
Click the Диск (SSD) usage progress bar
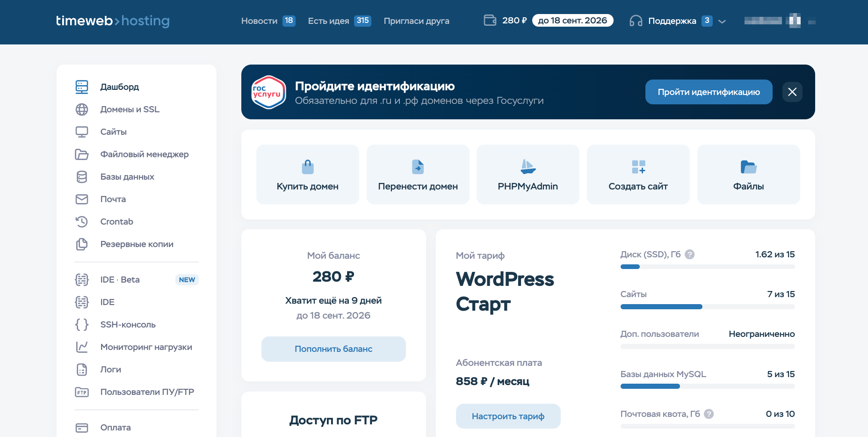pyautogui.click(x=708, y=267)
